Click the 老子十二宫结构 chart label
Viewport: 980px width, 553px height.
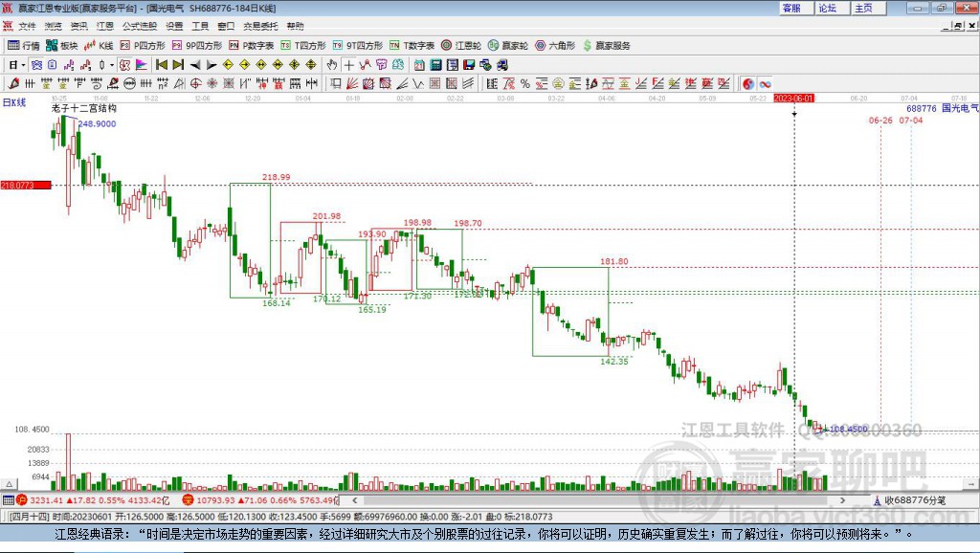pos(84,108)
